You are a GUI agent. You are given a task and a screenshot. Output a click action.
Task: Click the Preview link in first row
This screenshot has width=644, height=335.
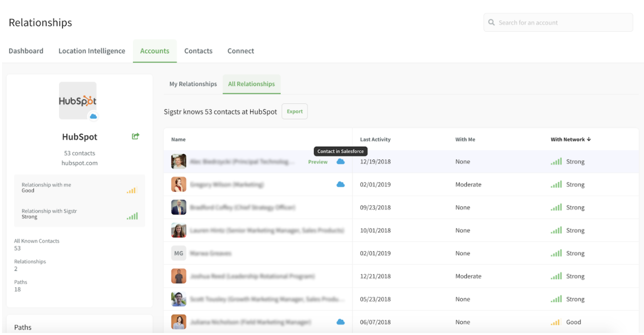(318, 162)
